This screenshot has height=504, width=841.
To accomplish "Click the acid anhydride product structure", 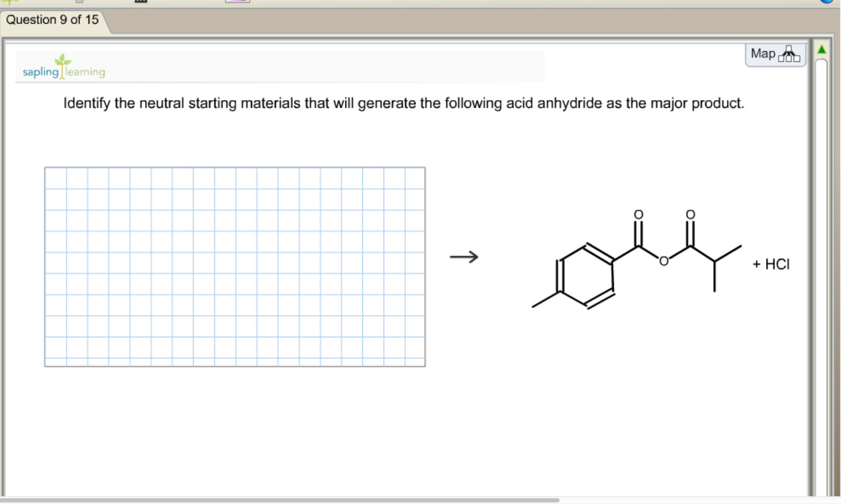I will click(637, 259).
